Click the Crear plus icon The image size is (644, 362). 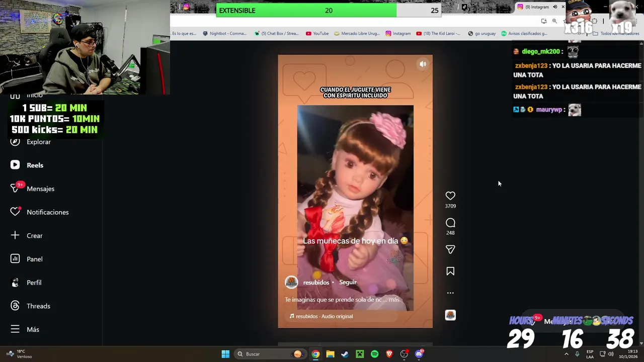[x=15, y=235]
